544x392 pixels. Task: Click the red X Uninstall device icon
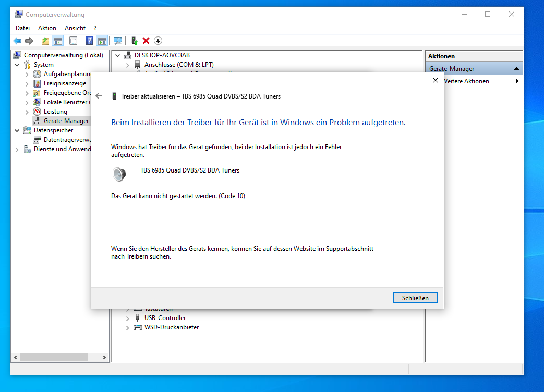(x=146, y=41)
